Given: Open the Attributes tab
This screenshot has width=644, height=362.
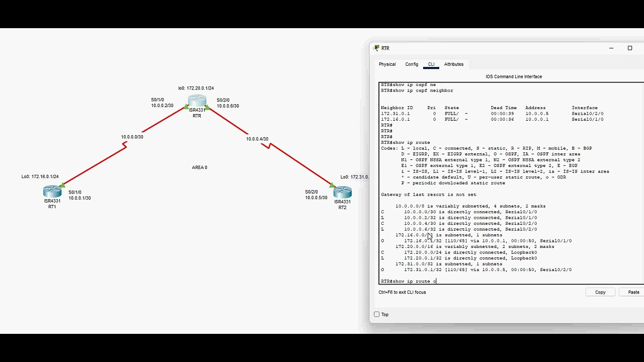Looking at the screenshot, I should coord(454,64).
